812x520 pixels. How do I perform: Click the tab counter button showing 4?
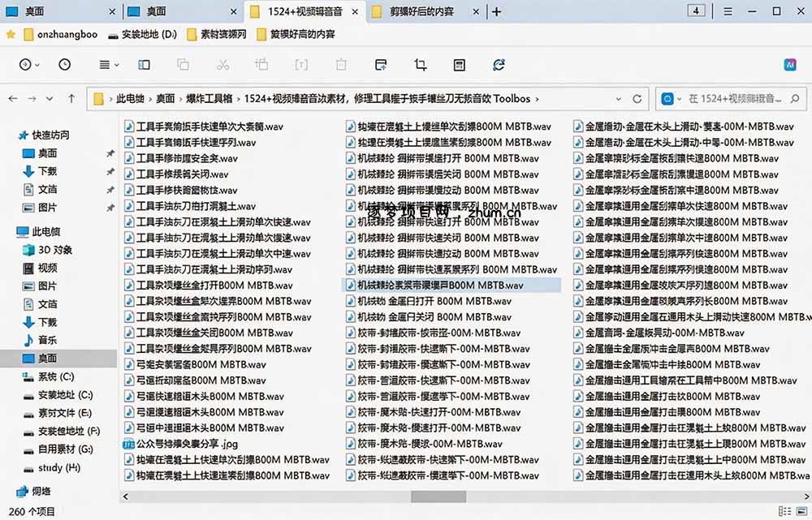(696, 11)
